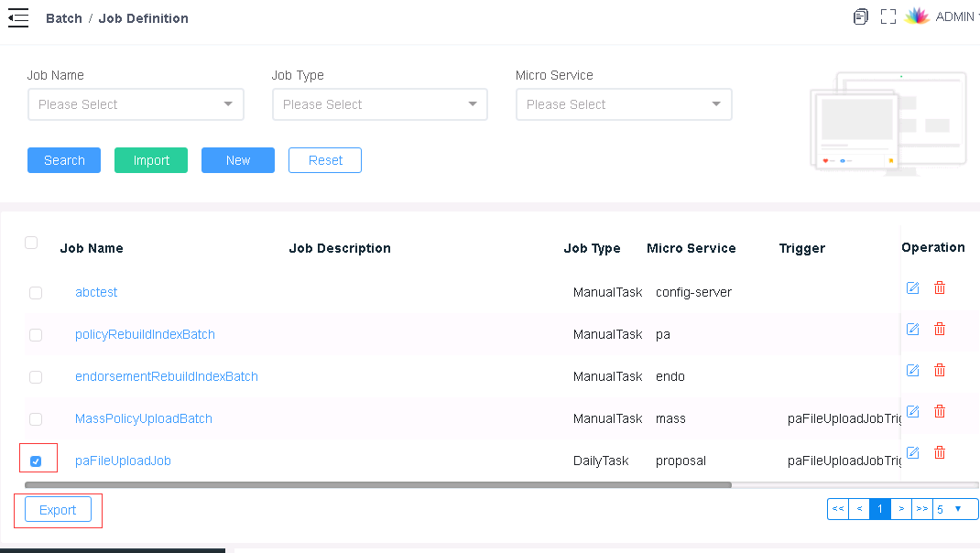Open the ADMIN user menu
980x553 pixels.
955,16
